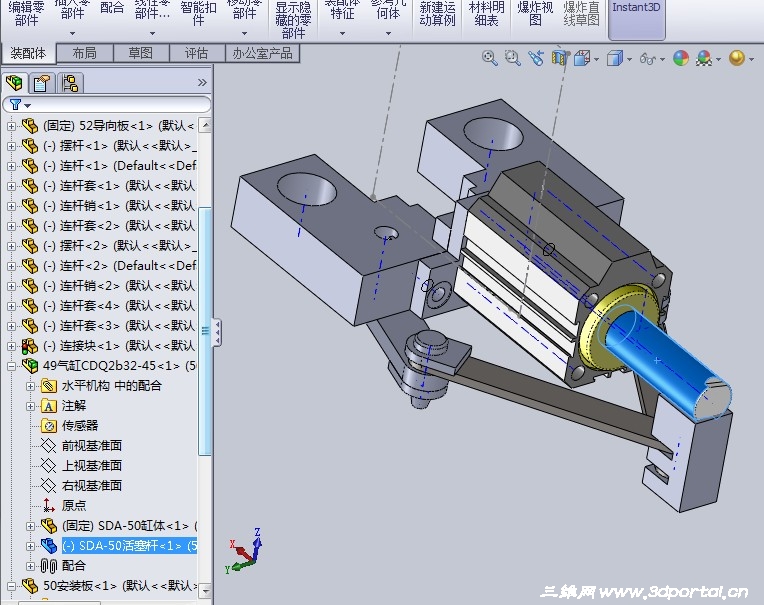
Task: Click the 连接块<1> component icon
Action: coord(30,345)
